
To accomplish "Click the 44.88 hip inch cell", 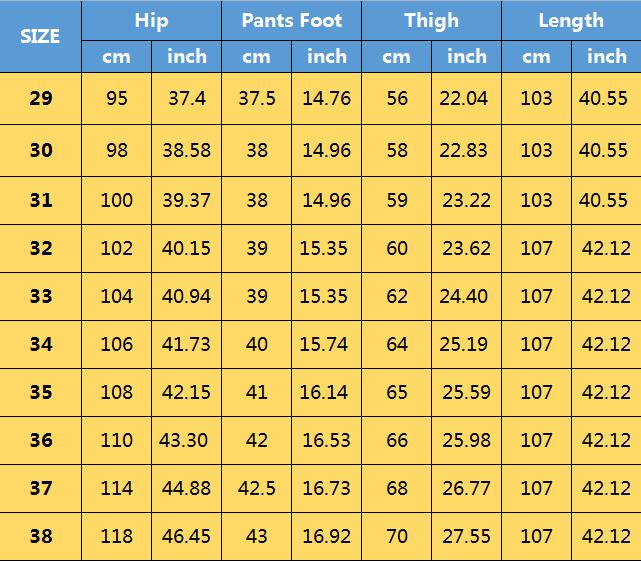I will point(187,488).
